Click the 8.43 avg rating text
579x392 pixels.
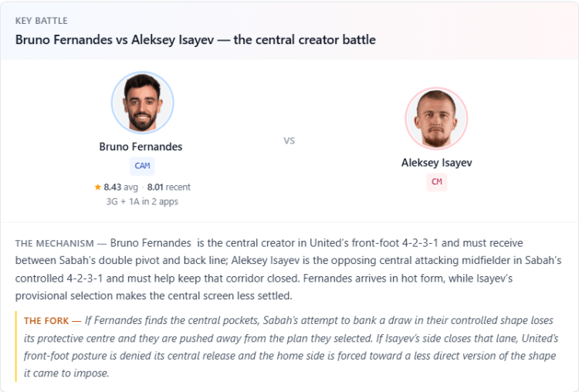point(120,188)
